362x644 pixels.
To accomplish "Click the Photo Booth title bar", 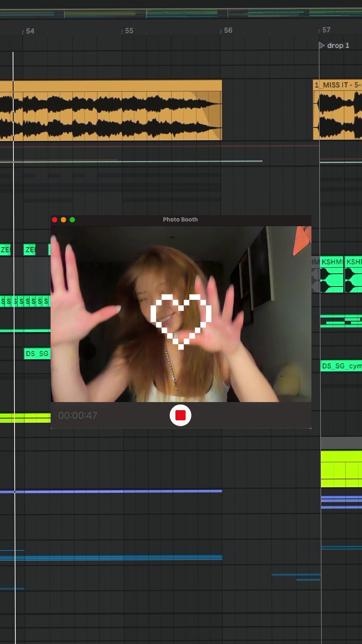I will coord(180,220).
